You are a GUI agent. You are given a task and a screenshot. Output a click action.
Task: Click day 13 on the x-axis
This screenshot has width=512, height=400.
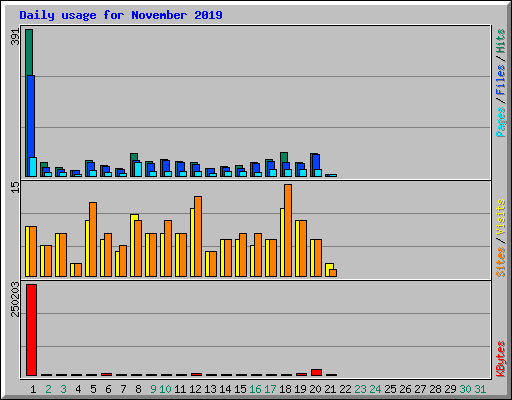pos(210,389)
